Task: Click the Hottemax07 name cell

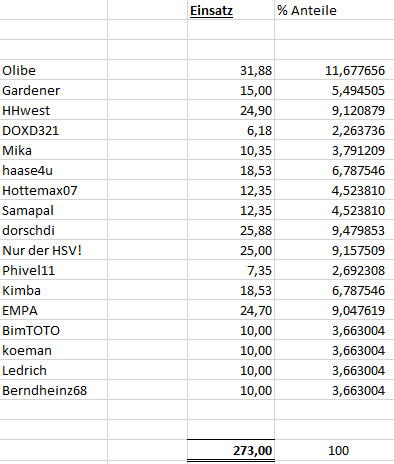Action: click(x=54, y=190)
